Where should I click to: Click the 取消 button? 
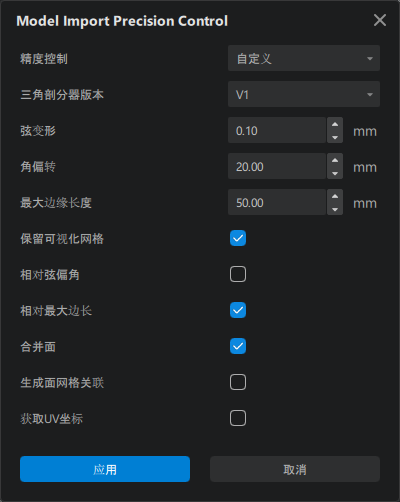[x=295, y=469]
